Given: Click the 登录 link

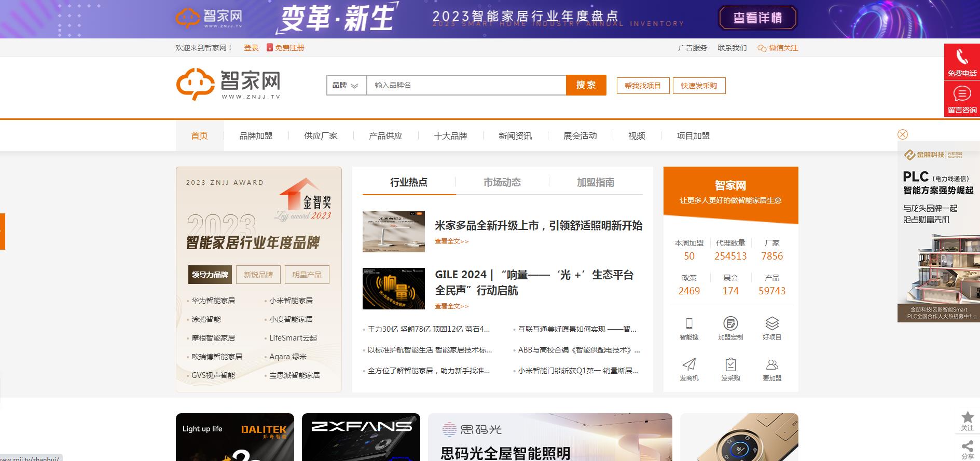Looking at the screenshot, I should click(251, 48).
